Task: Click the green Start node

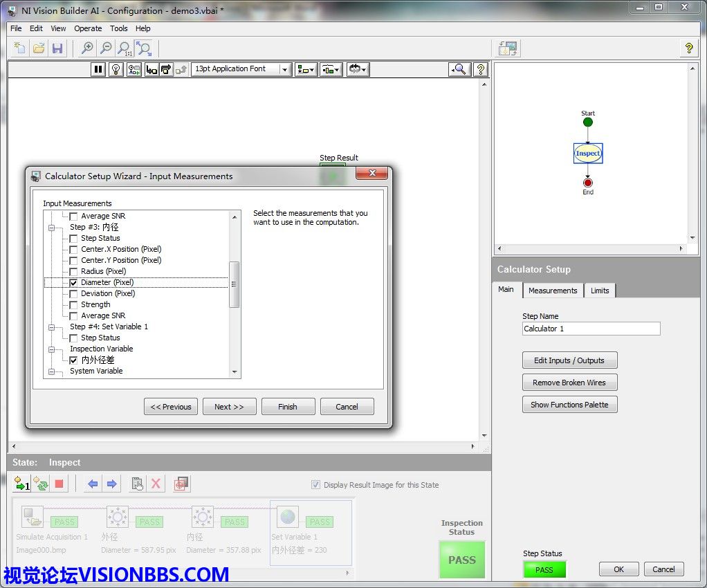Action: pos(588,122)
